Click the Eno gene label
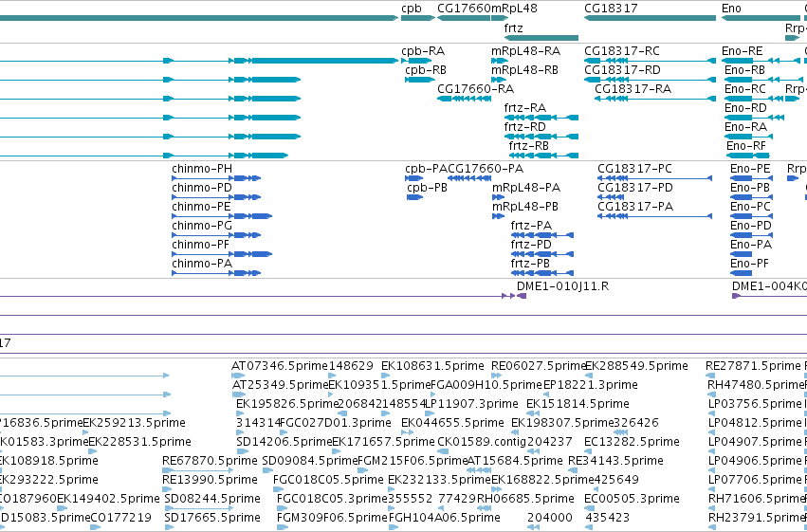Screen dimensions: 807x532 731,9
